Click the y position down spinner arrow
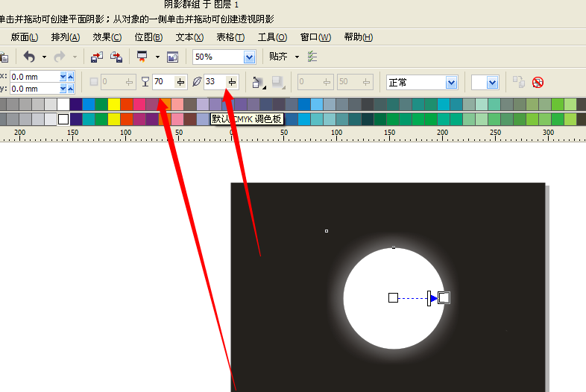Viewport: 586px width, 392px height. 63,89
